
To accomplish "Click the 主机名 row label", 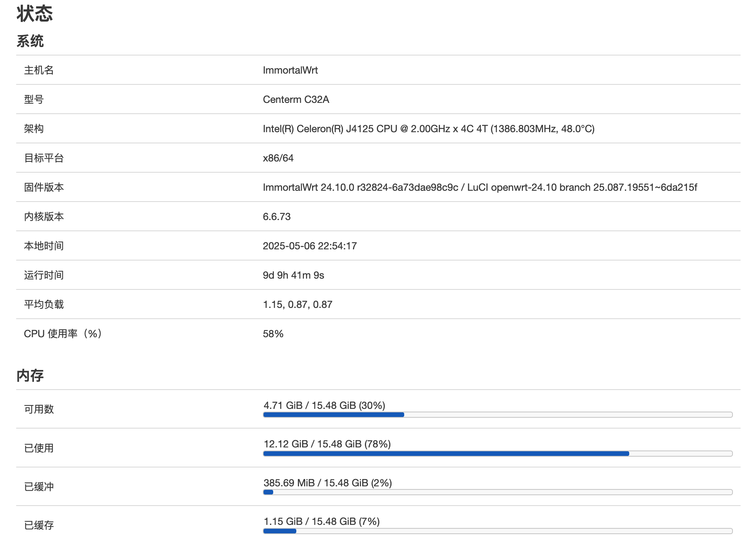I will 39,70.
